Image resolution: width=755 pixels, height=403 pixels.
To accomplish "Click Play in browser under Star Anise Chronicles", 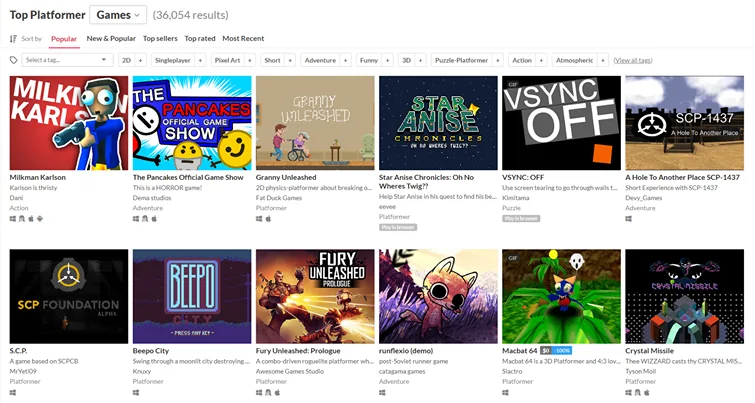I will click(398, 227).
